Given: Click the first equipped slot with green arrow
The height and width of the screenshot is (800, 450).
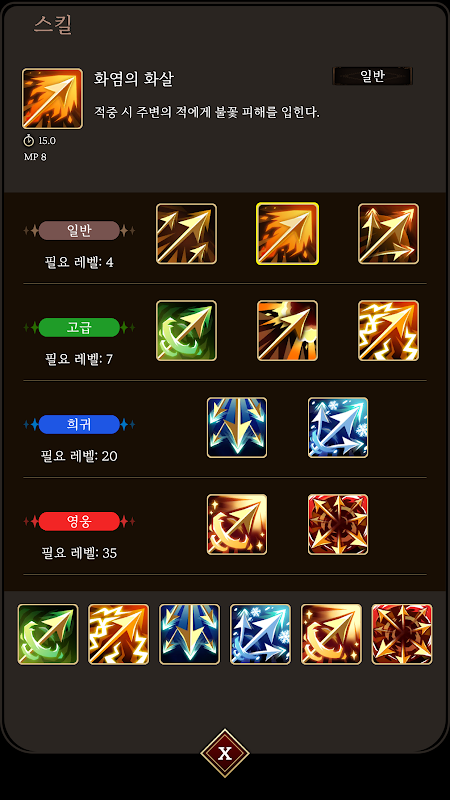Looking at the screenshot, I should [x=48, y=634].
